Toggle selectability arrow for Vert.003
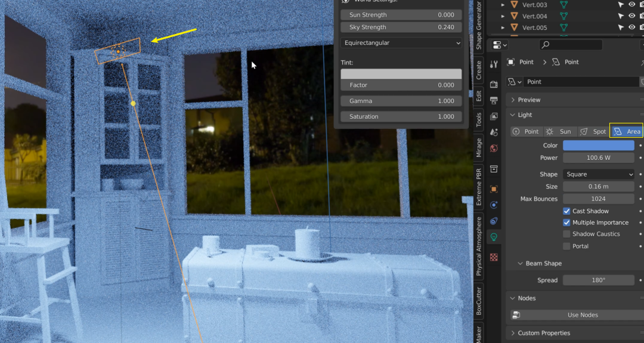 point(621,5)
